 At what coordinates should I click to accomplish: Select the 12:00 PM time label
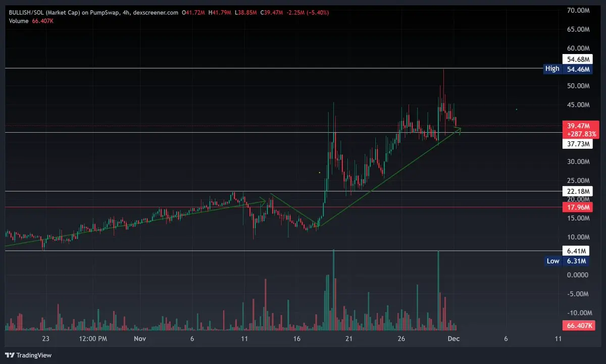93,339
